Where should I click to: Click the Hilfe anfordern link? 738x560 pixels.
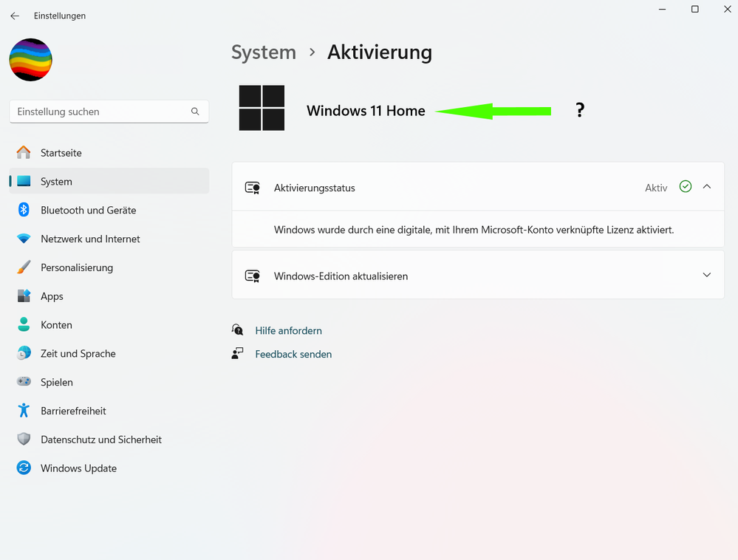[288, 331]
